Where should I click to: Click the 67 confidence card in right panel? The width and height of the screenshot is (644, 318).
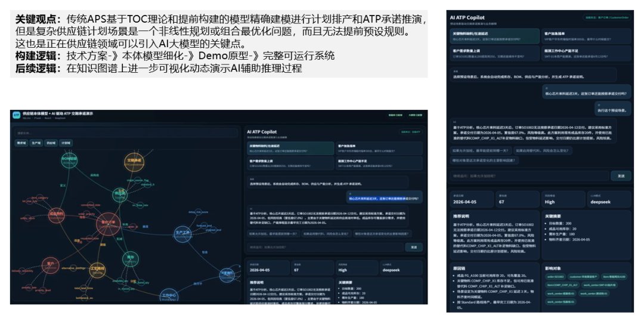point(518,199)
